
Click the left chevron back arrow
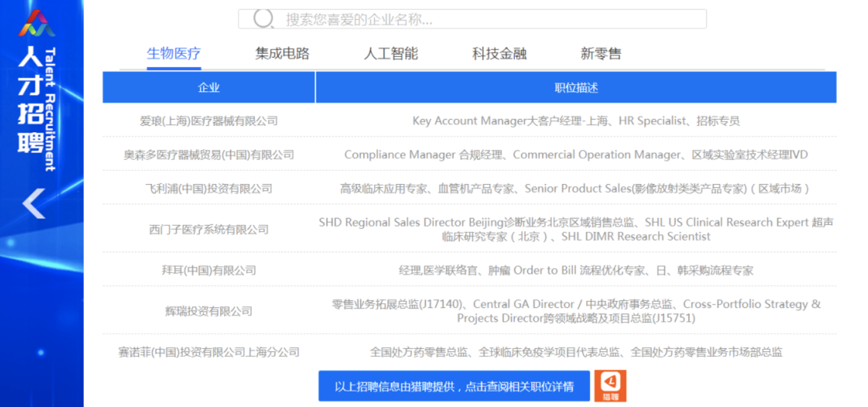(x=34, y=203)
